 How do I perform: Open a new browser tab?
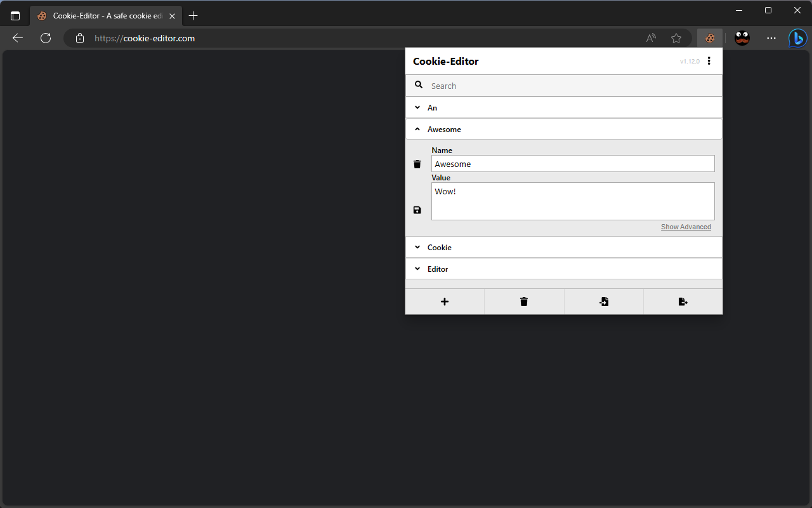click(x=193, y=16)
